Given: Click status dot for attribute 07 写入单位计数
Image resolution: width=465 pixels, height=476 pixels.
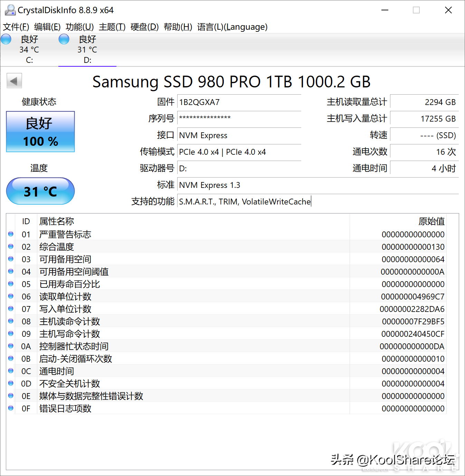Looking at the screenshot, I should [x=11, y=309].
